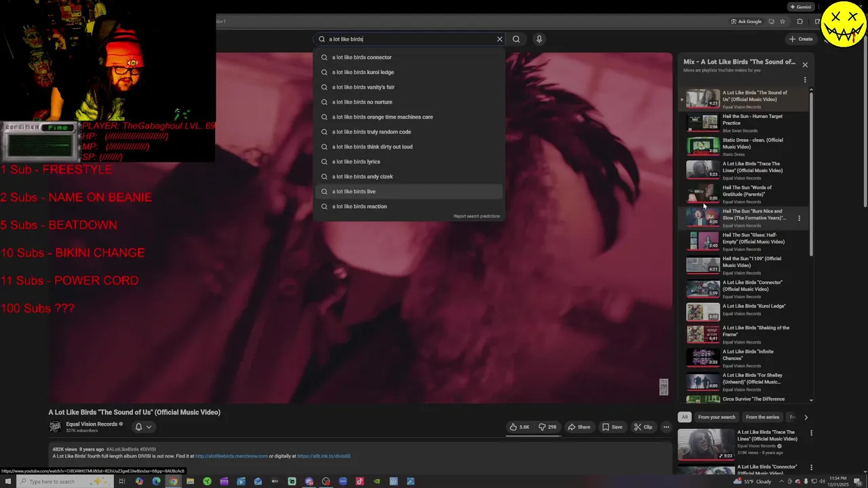The image size is (868, 488).
Task: Play Hail The Sun 'Glass: Half-Empty' in playlist
Action: click(743, 241)
